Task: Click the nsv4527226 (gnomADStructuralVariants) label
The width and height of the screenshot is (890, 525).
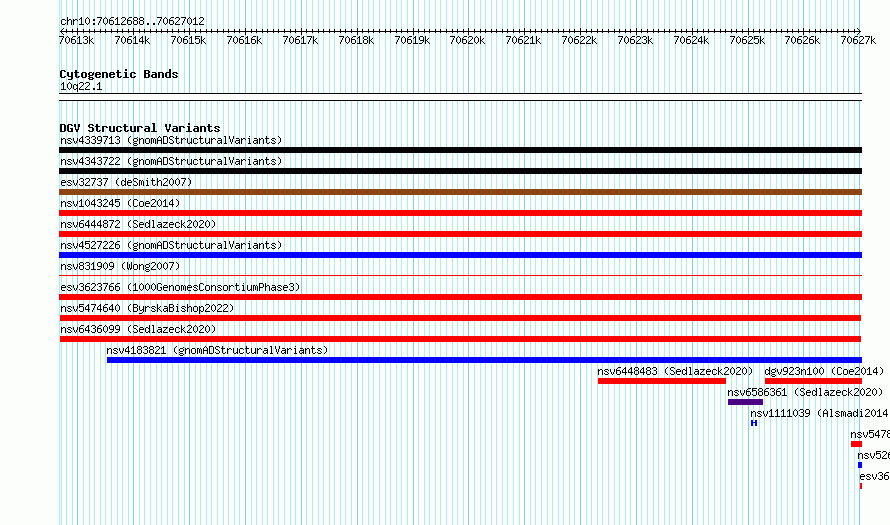Action: pos(171,245)
